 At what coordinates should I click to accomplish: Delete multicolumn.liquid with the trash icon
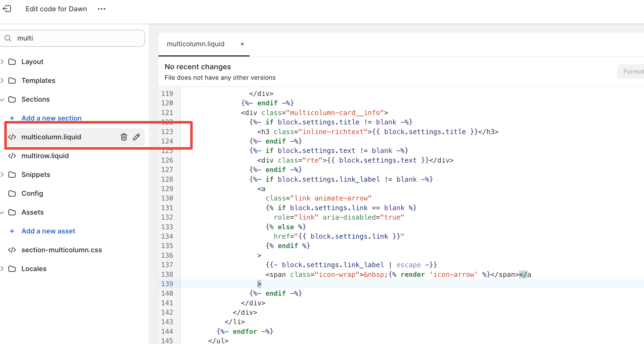[124, 137]
